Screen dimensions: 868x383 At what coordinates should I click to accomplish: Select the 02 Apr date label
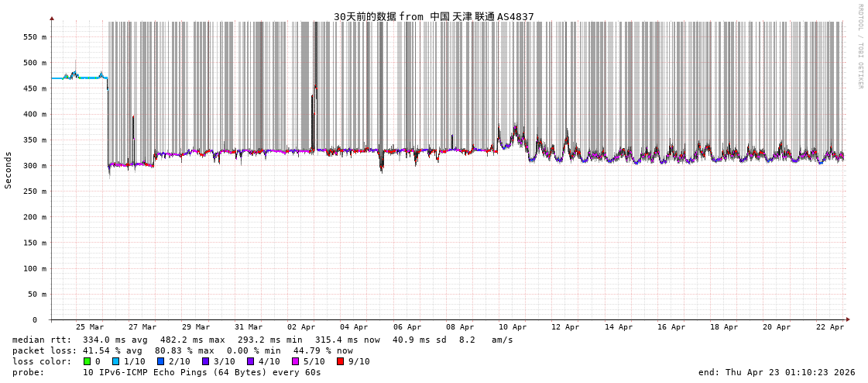point(301,327)
